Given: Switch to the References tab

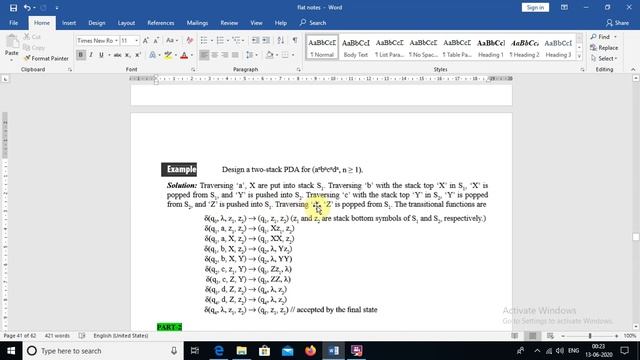Looking at the screenshot, I should (x=161, y=23).
